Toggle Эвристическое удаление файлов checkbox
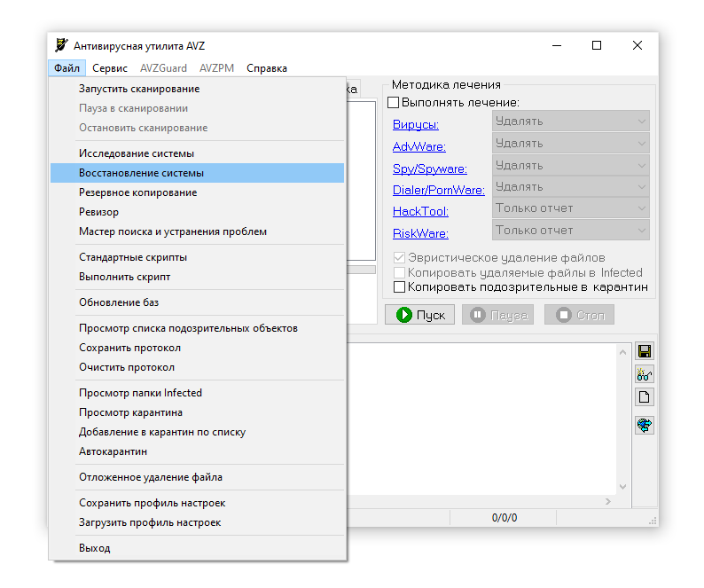This screenshot has height=588, width=704. [x=399, y=257]
